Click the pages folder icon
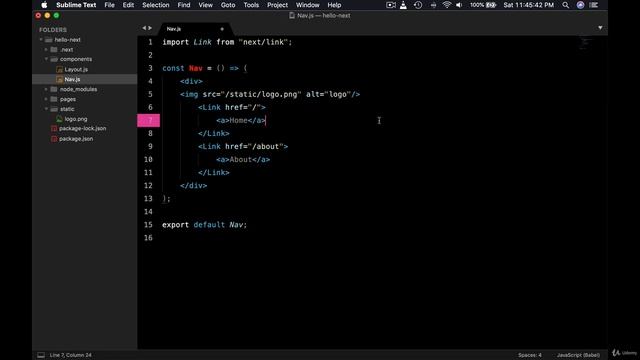The width and height of the screenshot is (640, 360). (x=54, y=99)
